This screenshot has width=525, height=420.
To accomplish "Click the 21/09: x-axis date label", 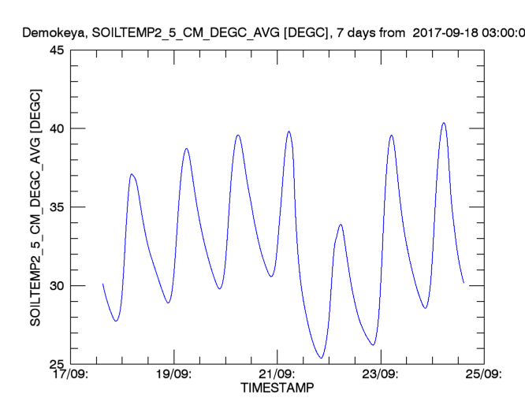I will click(277, 374).
